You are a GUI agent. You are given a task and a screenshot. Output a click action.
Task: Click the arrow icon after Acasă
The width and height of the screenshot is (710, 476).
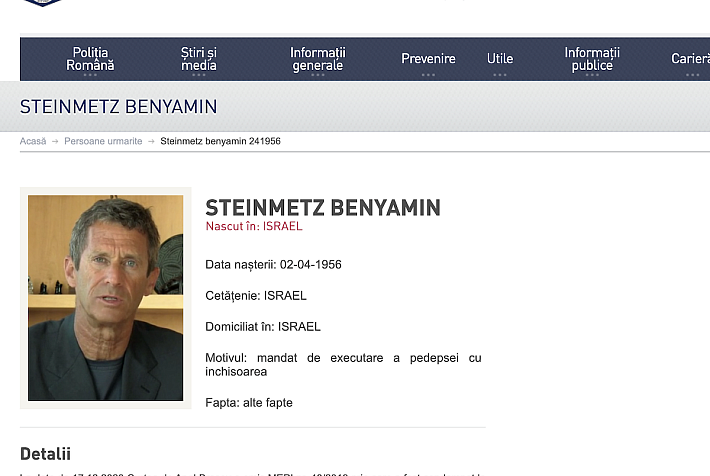tap(55, 142)
